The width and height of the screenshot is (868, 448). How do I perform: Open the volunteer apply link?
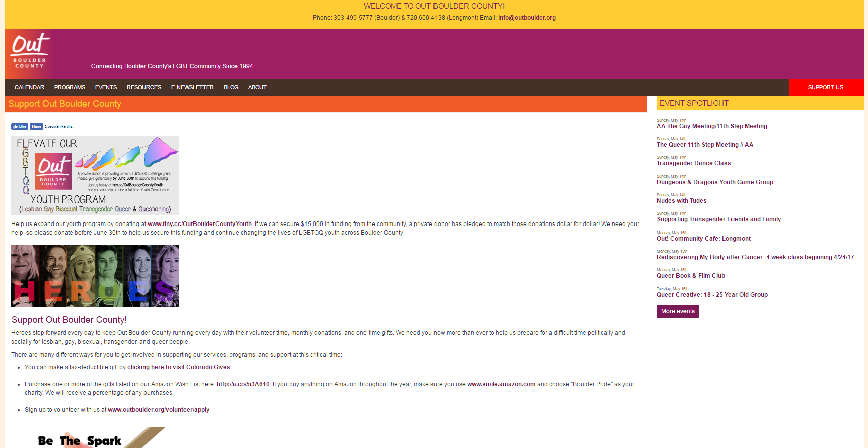point(159,410)
